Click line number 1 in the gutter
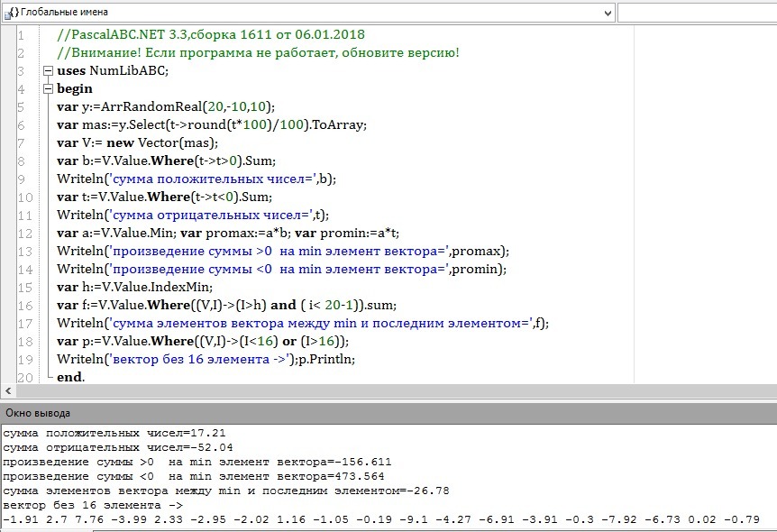 click(x=22, y=34)
